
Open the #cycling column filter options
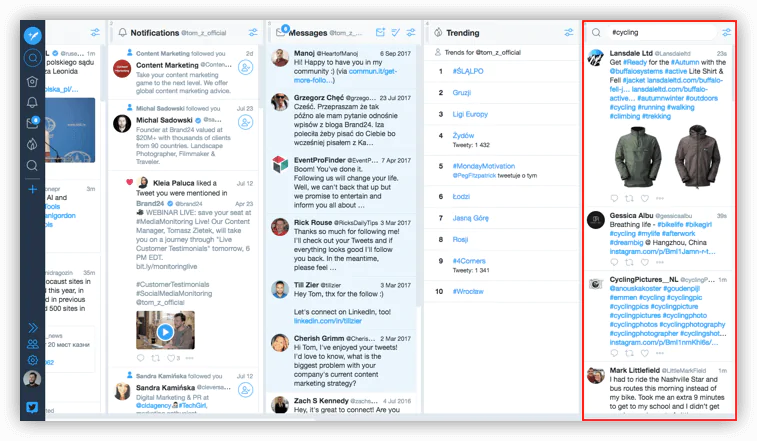click(726, 32)
